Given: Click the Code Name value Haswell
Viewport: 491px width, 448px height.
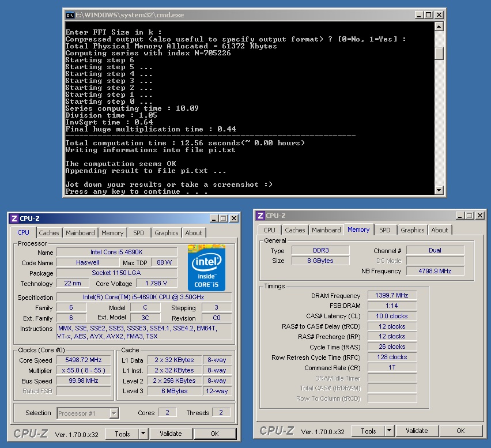Looking at the screenshot, I should click(x=88, y=262).
